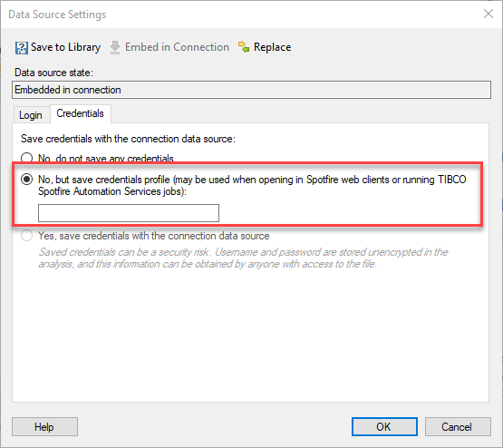Confirm the settings with OK
The width and height of the screenshot is (503, 448).
coord(384,427)
